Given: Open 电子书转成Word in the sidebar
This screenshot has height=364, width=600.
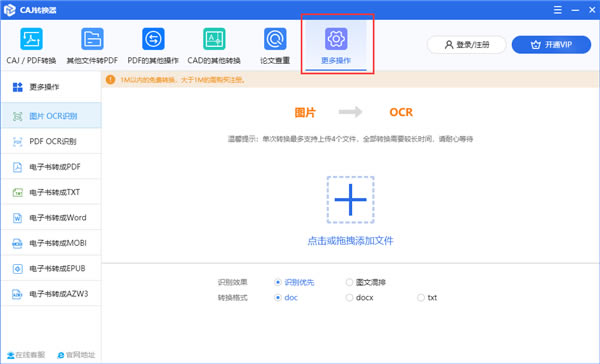Looking at the screenshot, I should pos(51,217).
